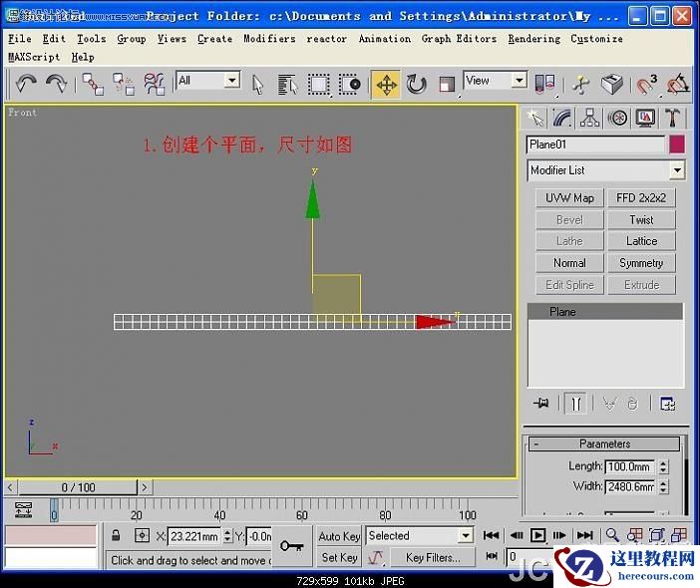Toggle the Angle Snap icon
The height and width of the screenshot is (588, 700).
click(678, 84)
